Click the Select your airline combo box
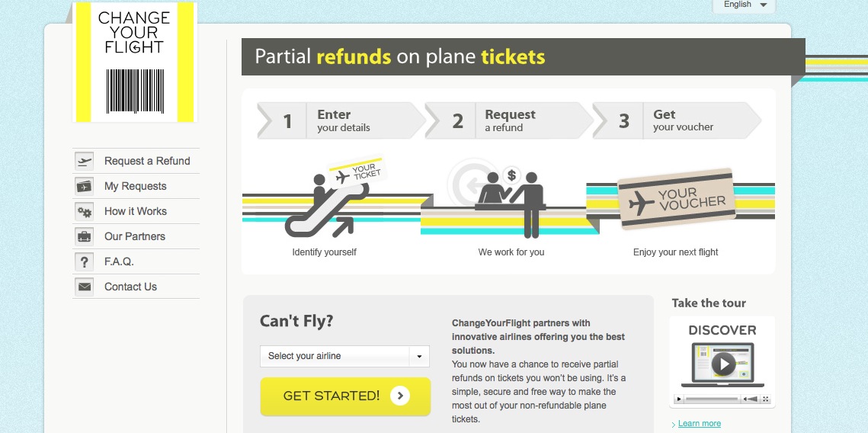 coord(344,357)
